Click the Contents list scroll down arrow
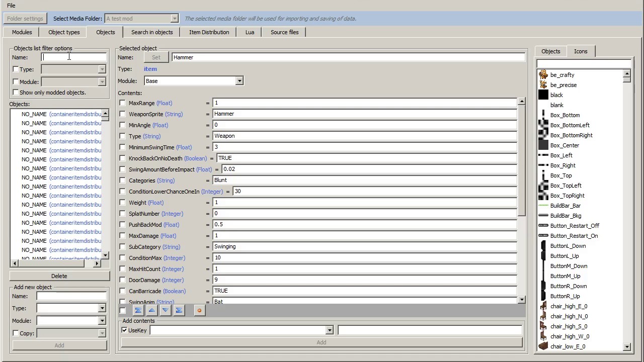 pyautogui.click(x=521, y=300)
